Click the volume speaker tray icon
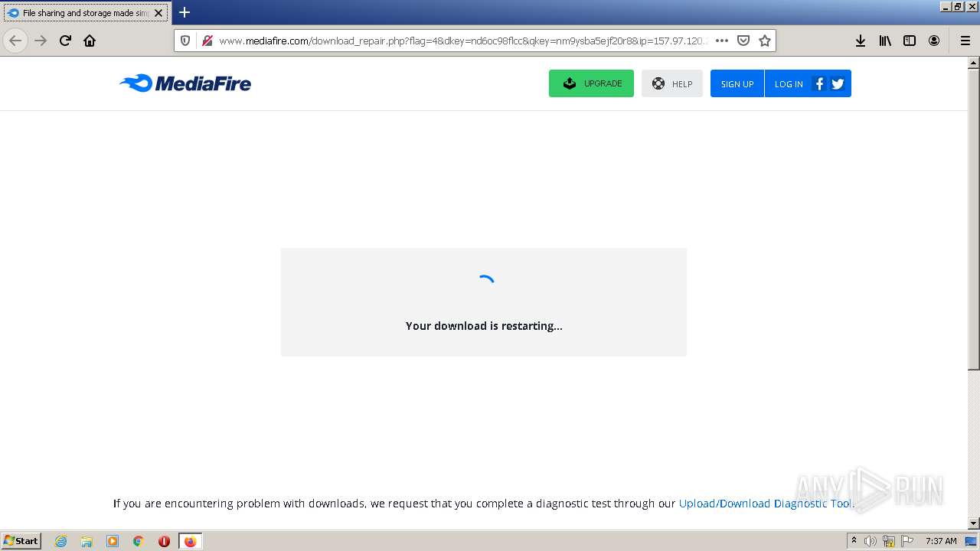 871,541
